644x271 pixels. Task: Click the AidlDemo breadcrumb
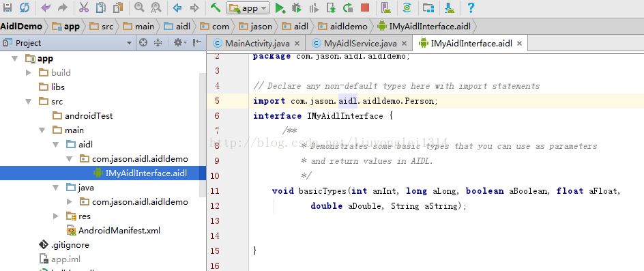[x=21, y=27]
